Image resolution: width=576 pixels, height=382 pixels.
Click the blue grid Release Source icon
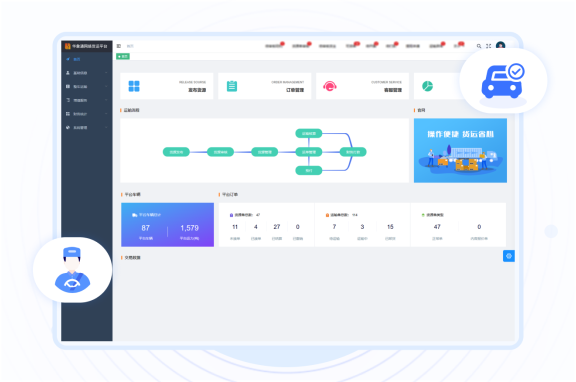[134, 86]
